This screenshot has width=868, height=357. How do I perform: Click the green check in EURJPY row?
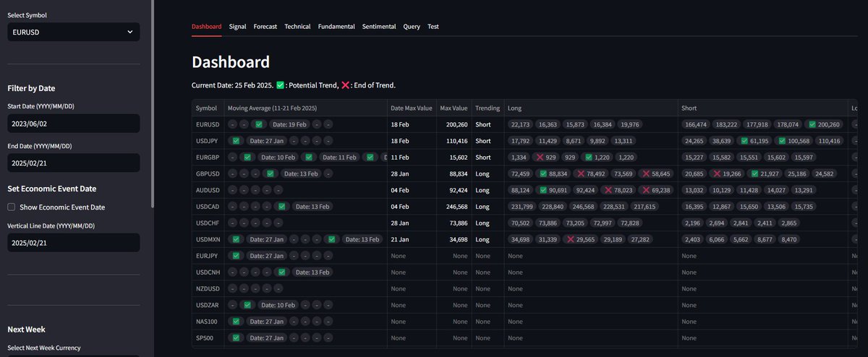click(x=236, y=256)
